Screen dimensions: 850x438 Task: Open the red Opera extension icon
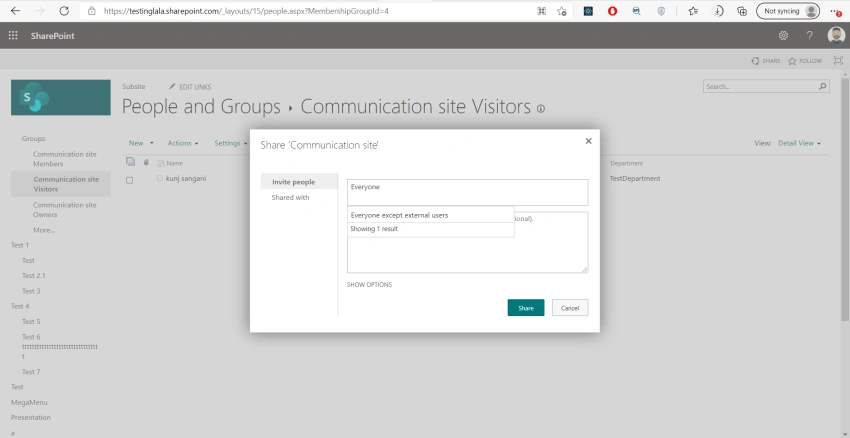(612, 11)
